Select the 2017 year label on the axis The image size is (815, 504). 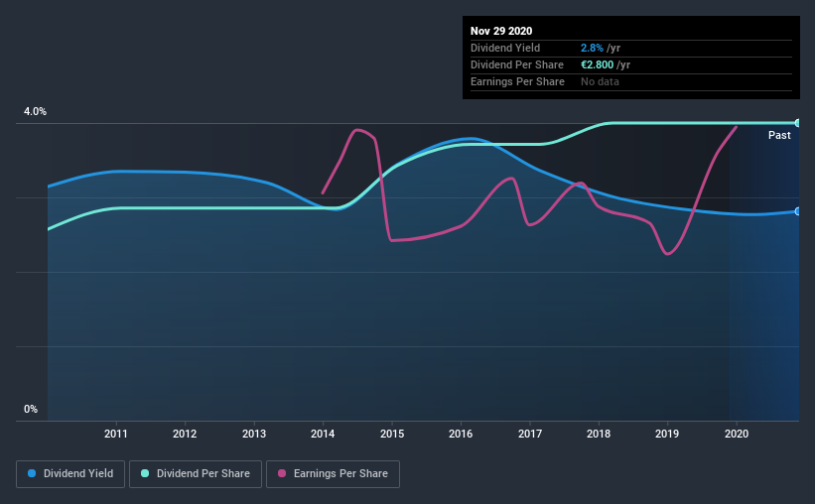point(530,434)
